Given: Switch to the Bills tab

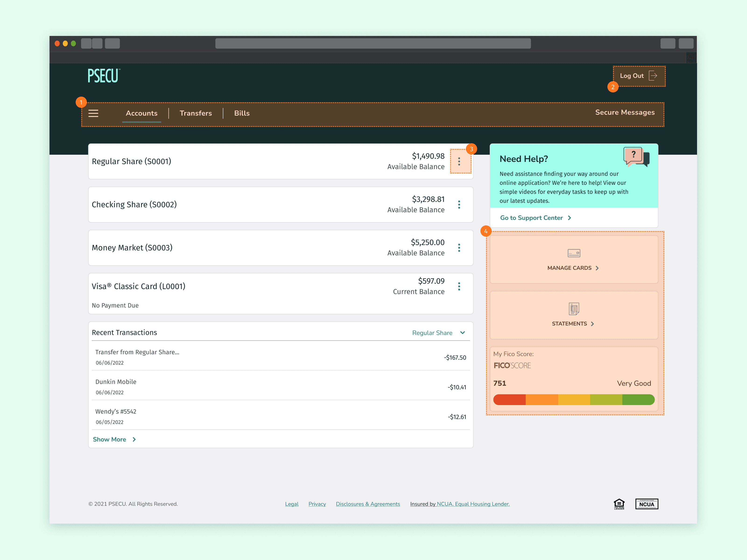Looking at the screenshot, I should tap(242, 113).
